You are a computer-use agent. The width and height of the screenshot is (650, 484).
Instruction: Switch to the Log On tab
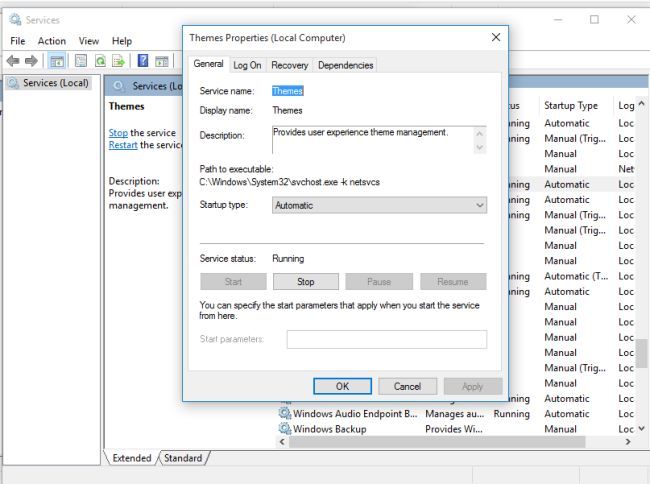click(x=247, y=65)
